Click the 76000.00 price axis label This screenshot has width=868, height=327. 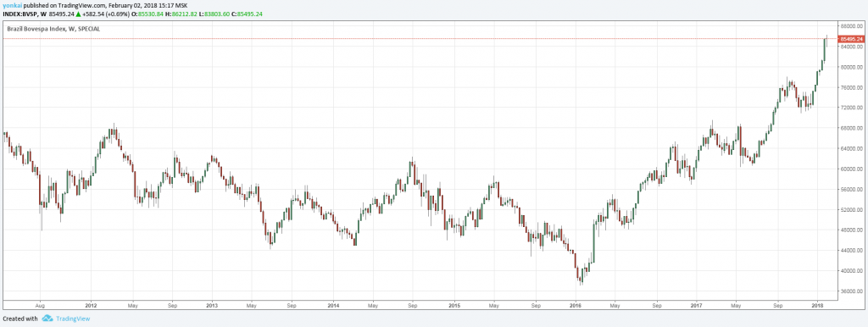[852, 88]
